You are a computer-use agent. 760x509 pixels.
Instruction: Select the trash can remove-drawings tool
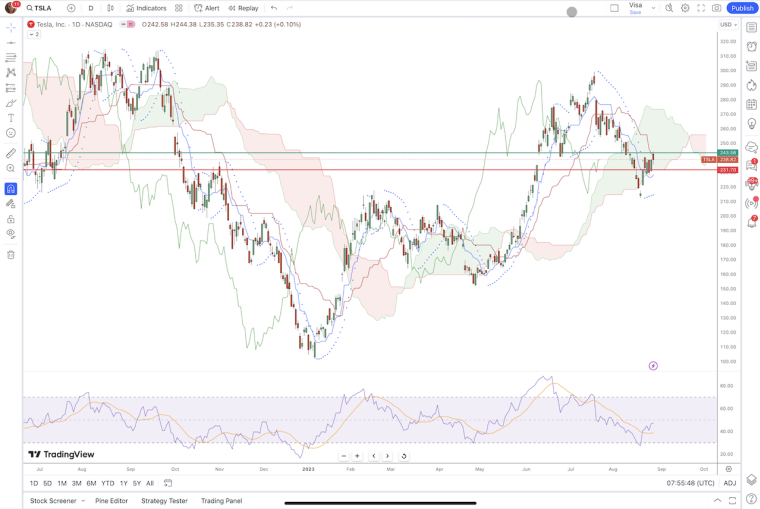[11, 255]
